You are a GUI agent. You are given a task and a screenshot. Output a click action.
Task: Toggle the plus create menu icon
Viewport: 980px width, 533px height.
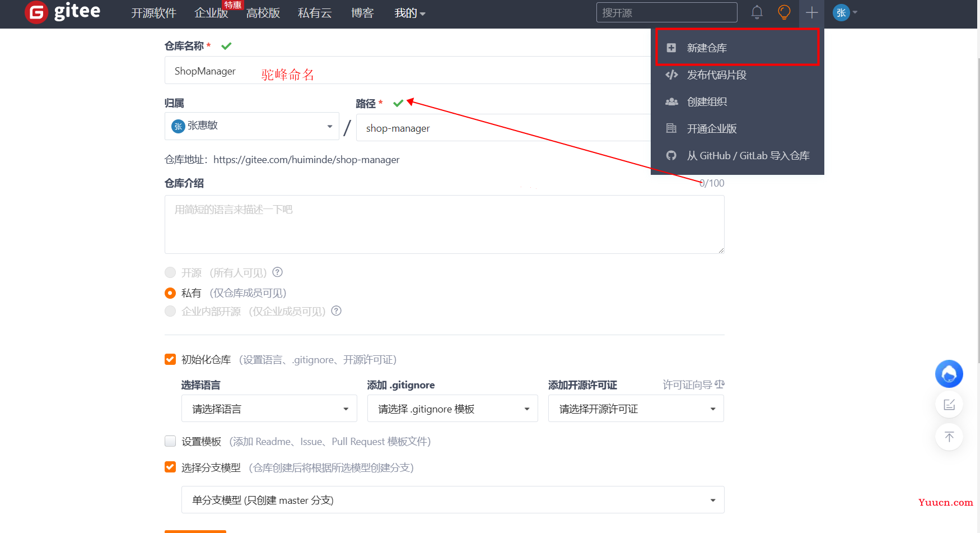click(x=811, y=12)
